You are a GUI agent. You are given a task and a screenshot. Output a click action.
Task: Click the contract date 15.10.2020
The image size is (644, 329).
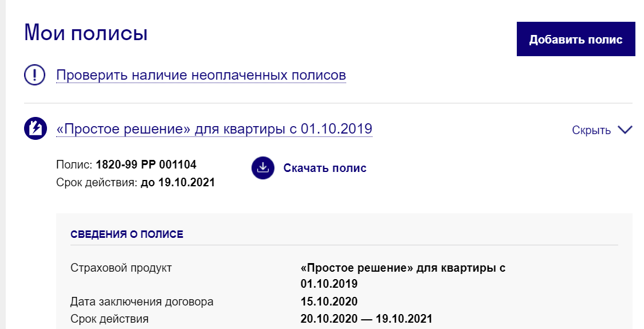[329, 301]
